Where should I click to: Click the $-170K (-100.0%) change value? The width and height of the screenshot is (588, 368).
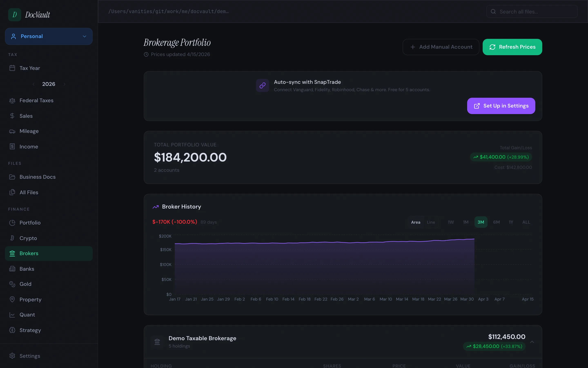(x=175, y=222)
